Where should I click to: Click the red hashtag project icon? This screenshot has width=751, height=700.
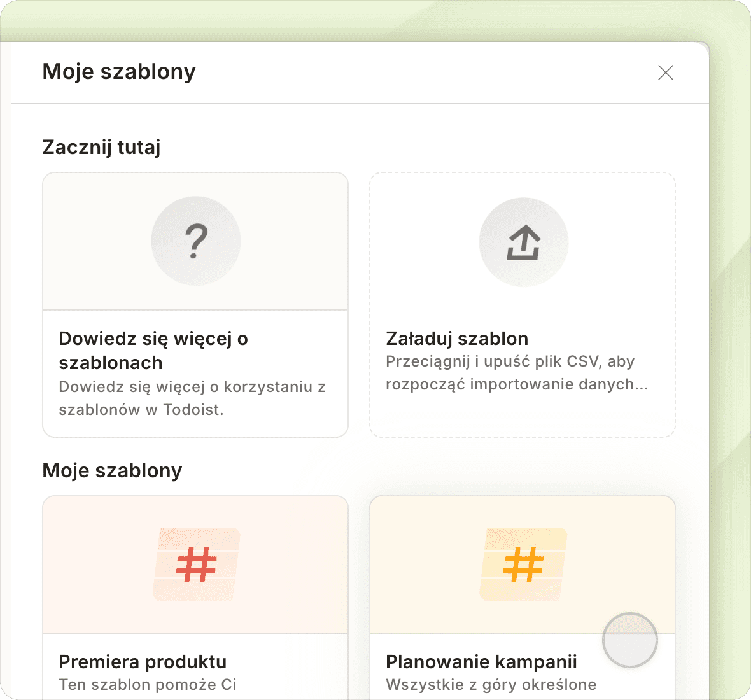tap(196, 564)
